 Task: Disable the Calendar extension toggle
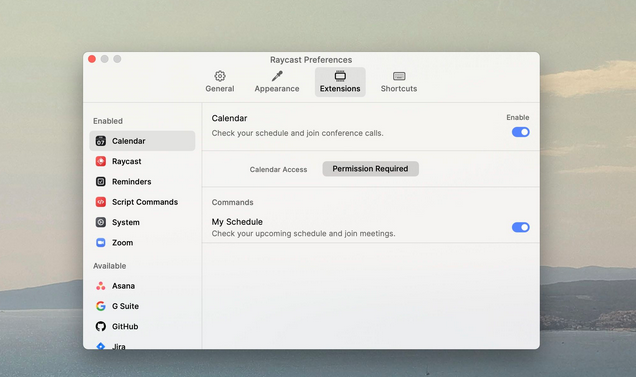pos(520,132)
